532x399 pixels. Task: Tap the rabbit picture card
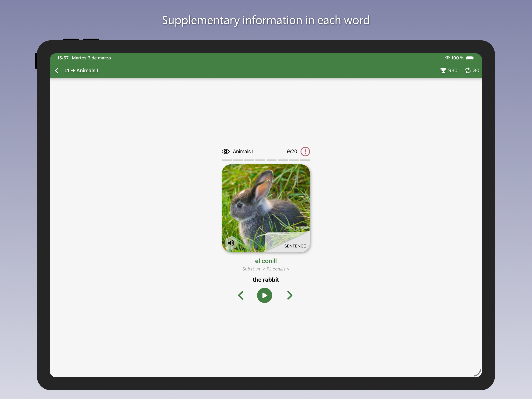266,208
